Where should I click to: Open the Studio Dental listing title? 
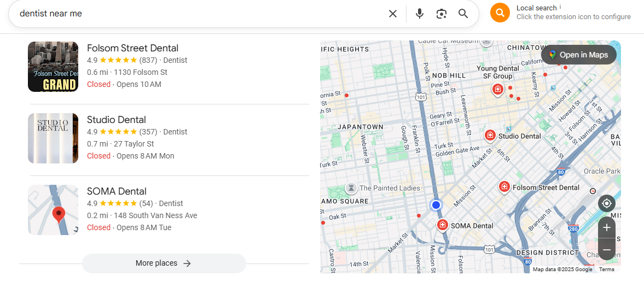117,120
